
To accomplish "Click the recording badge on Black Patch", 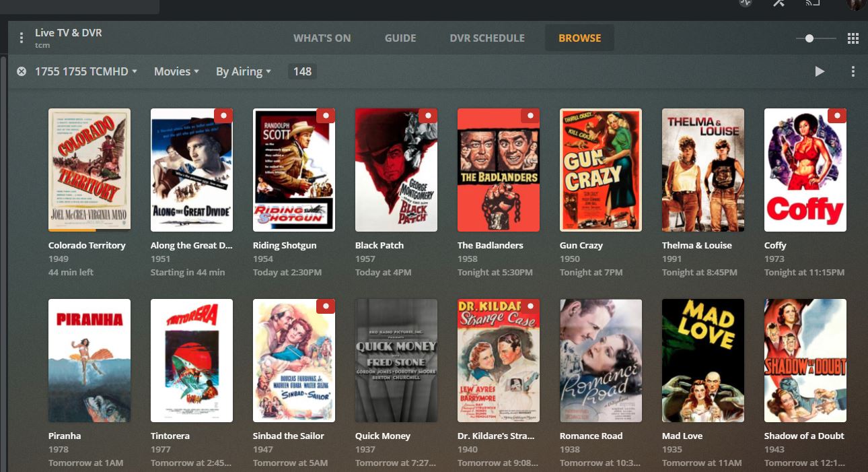I will [428, 115].
